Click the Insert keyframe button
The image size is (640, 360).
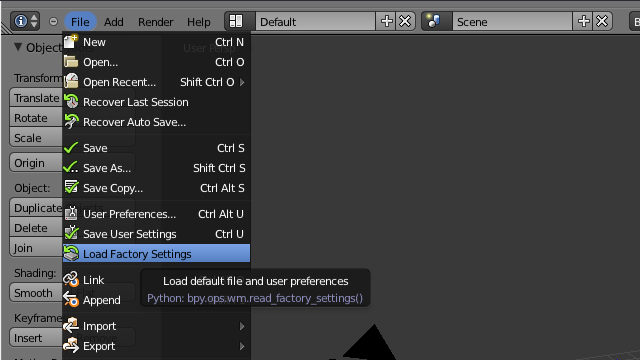click(36, 338)
